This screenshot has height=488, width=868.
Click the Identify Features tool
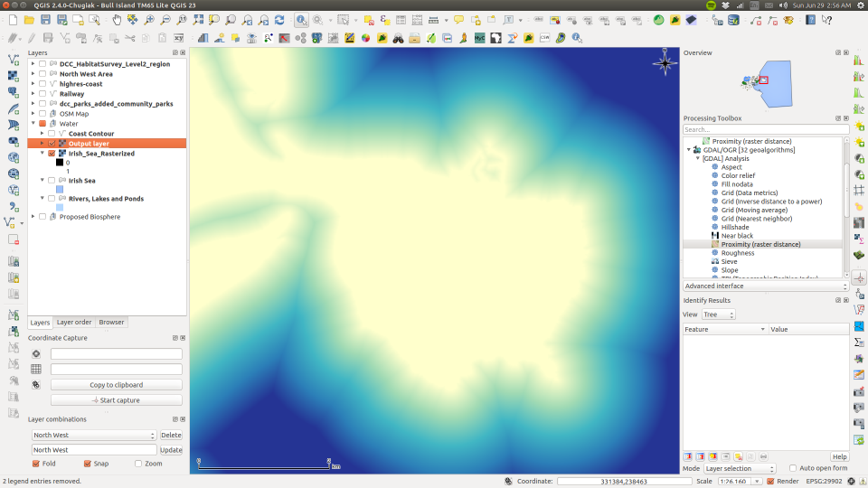point(301,20)
